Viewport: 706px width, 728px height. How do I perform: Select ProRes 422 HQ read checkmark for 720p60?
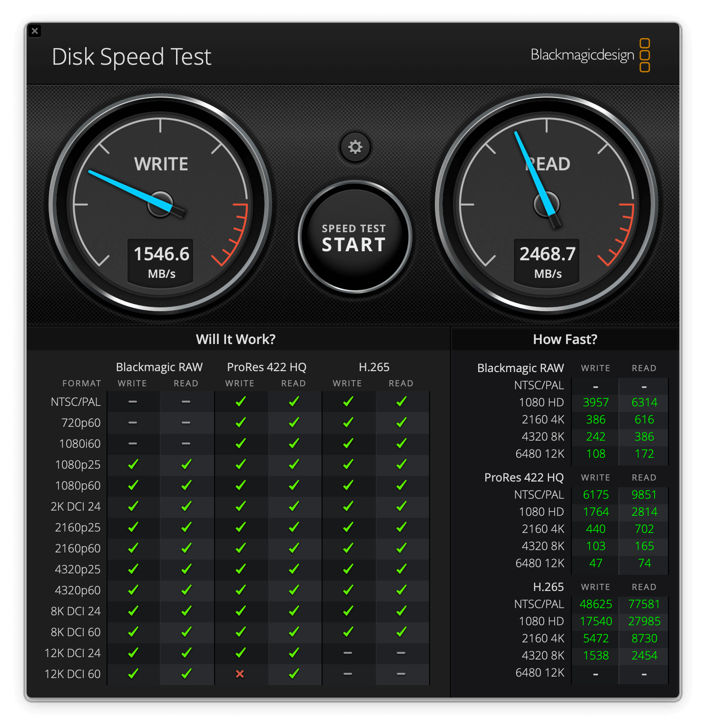294,423
